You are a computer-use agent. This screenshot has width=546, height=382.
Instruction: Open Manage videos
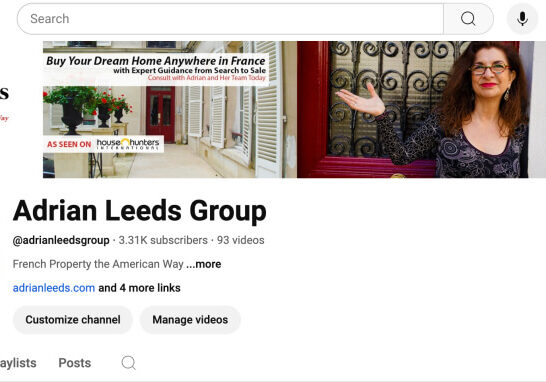pyautogui.click(x=190, y=320)
